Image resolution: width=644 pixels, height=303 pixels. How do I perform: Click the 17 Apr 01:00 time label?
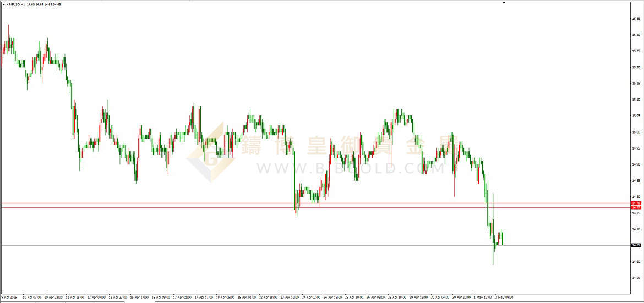pyautogui.click(x=181, y=296)
